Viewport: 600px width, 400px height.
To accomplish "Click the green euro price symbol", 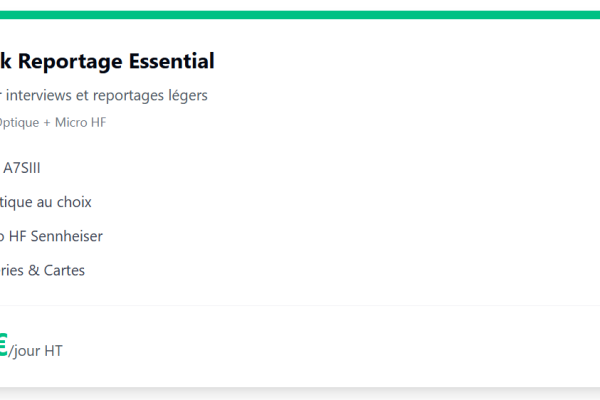I will pos(3,345).
